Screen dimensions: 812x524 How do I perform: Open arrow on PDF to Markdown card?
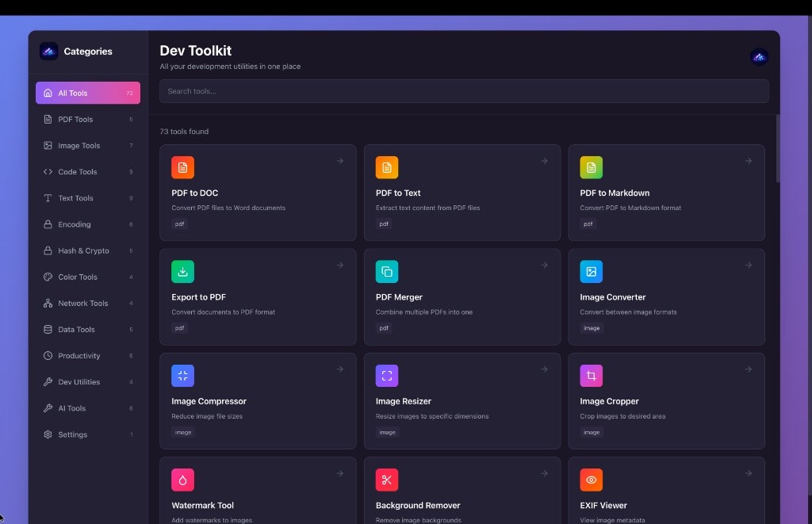click(749, 161)
